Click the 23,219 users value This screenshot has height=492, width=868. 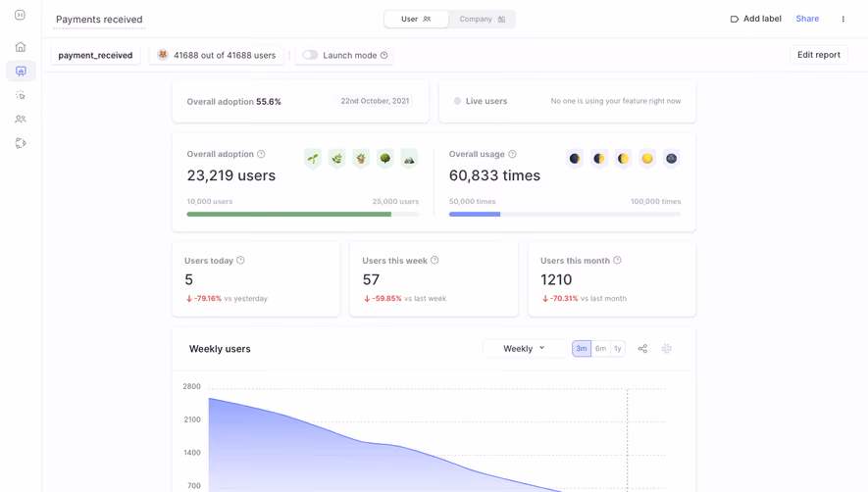tap(231, 175)
